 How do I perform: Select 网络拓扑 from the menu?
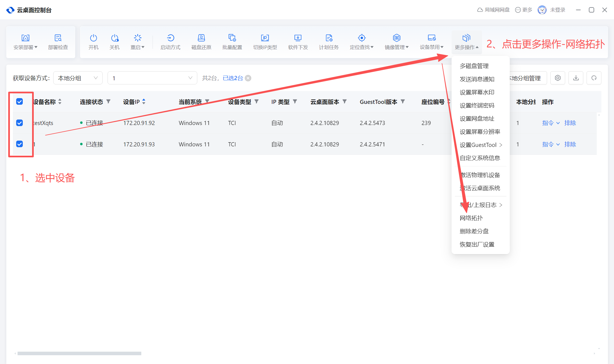click(x=471, y=218)
